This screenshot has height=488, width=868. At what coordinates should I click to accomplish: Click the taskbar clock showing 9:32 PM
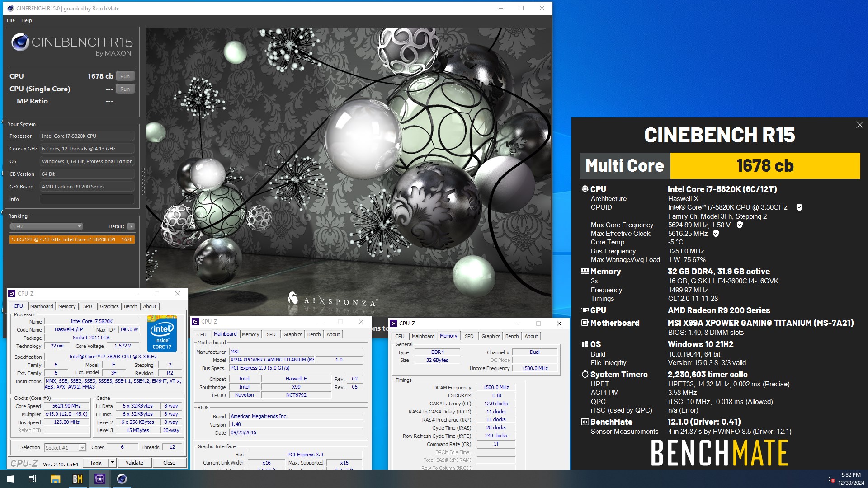click(851, 479)
